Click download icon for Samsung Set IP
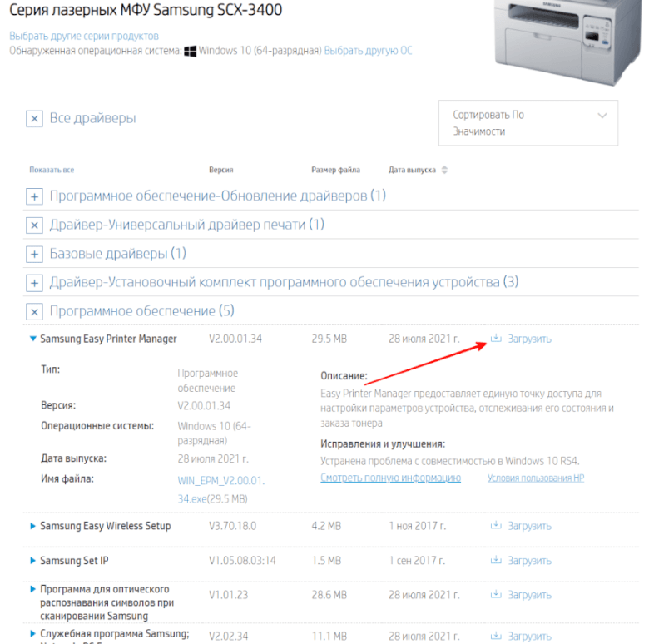Screen dimensions: 649x644 point(497,561)
